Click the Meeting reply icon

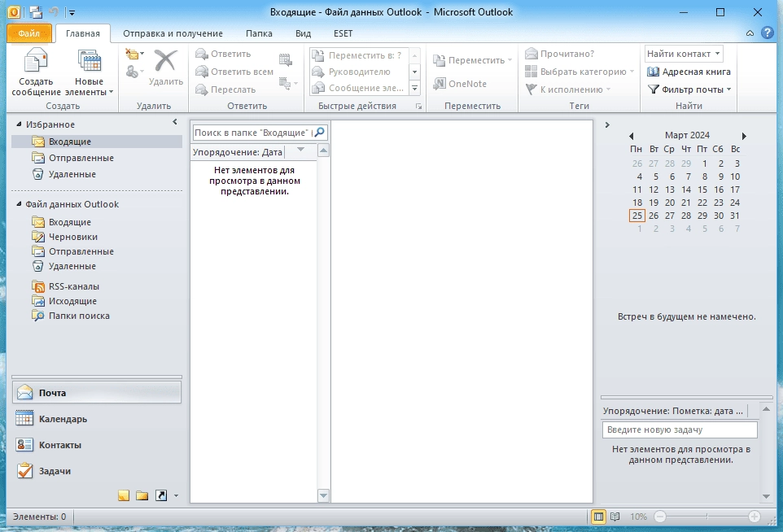(285, 60)
